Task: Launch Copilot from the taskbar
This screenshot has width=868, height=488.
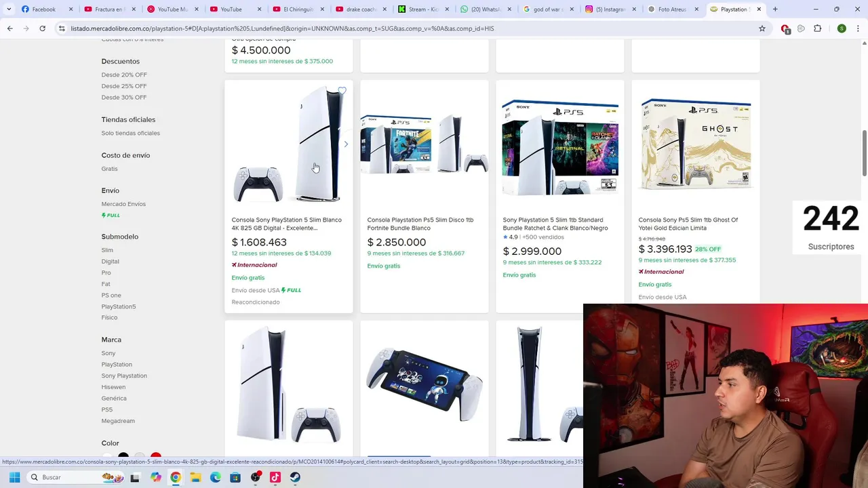Action: pos(156,477)
